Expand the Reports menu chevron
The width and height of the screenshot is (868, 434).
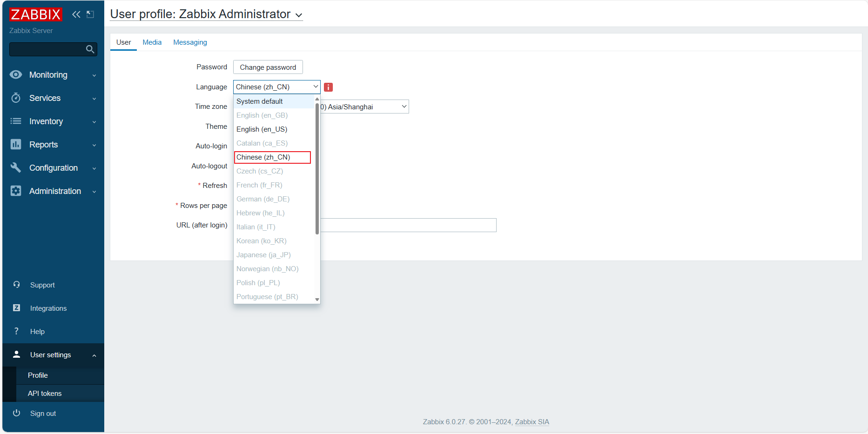click(94, 145)
